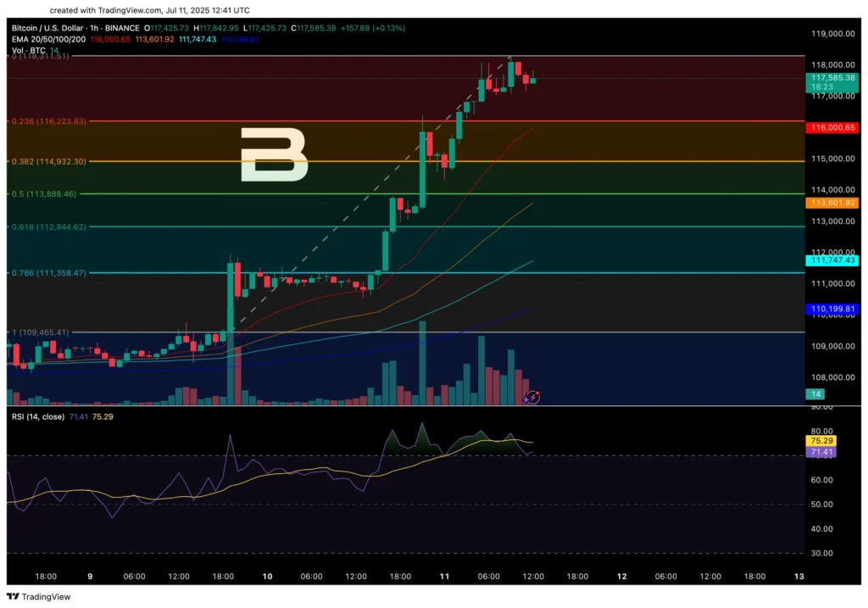Click the 108,000.00 price axis label
The width and height of the screenshot is (868, 608).
tap(833, 377)
